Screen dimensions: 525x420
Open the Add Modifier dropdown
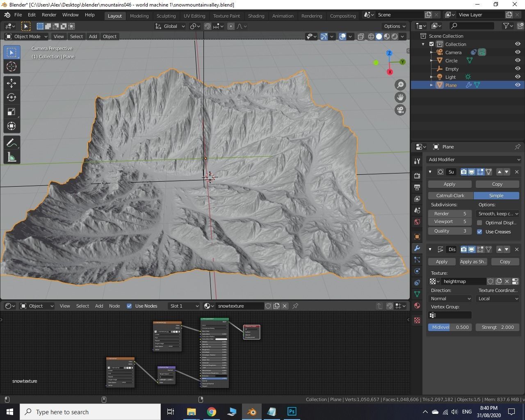pos(474,160)
